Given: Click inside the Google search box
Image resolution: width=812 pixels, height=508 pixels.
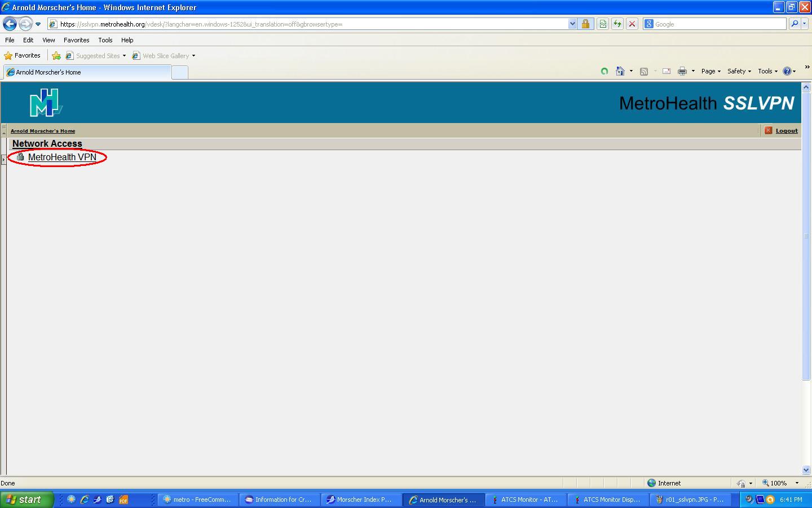Looking at the screenshot, I should click(719, 24).
